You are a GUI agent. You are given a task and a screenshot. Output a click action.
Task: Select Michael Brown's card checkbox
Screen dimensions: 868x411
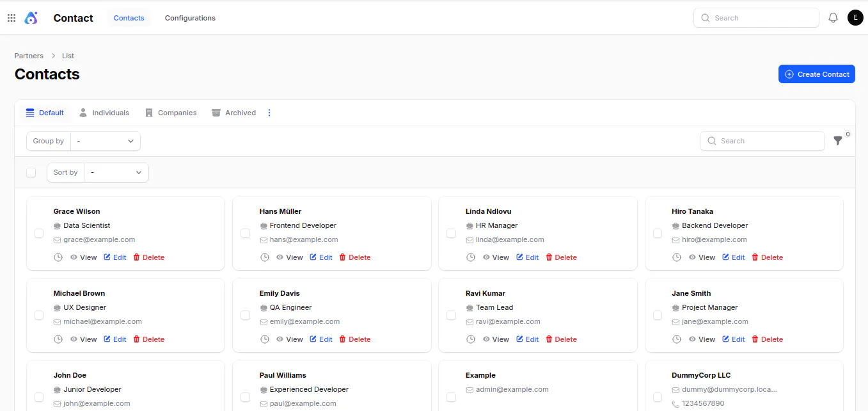(x=39, y=316)
